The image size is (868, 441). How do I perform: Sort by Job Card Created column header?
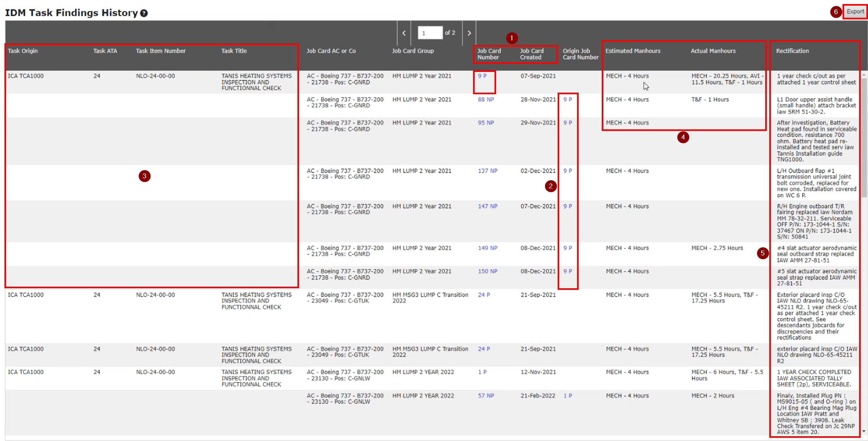click(x=531, y=54)
